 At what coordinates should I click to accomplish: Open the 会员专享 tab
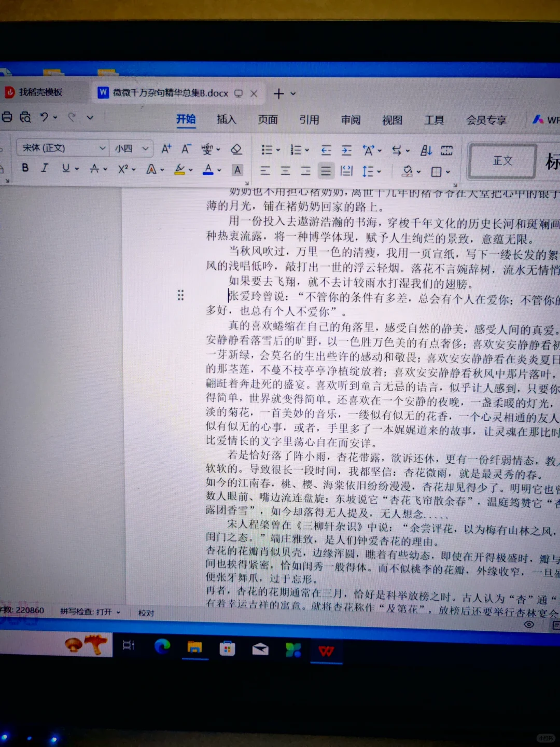coord(486,120)
